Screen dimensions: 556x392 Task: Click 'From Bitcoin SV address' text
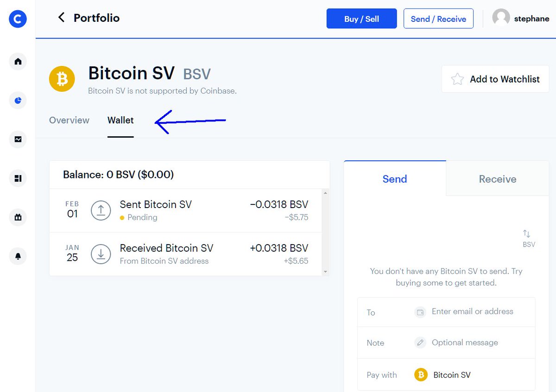pyautogui.click(x=164, y=261)
